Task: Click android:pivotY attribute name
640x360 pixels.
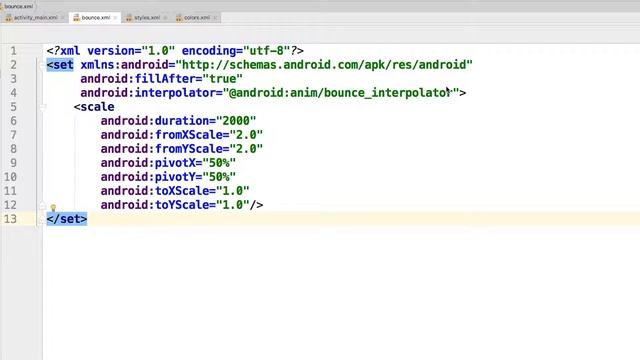Action: pyautogui.click(x=148, y=177)
